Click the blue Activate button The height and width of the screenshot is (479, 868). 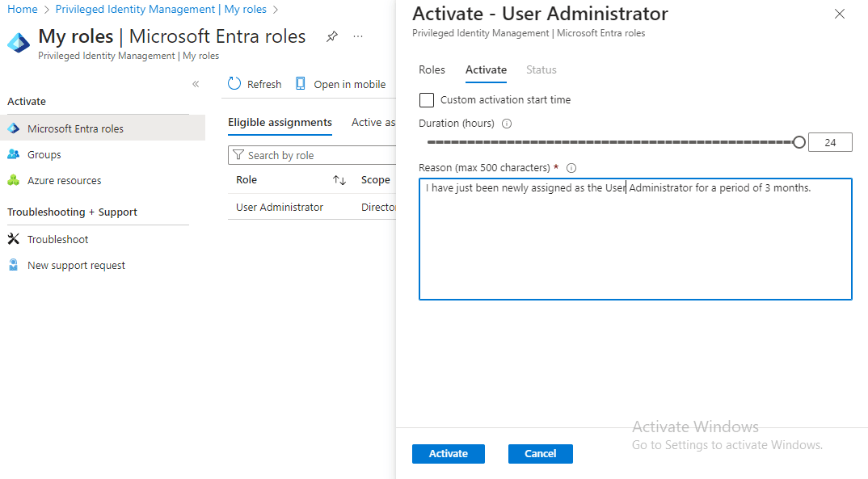coord(448,454)
